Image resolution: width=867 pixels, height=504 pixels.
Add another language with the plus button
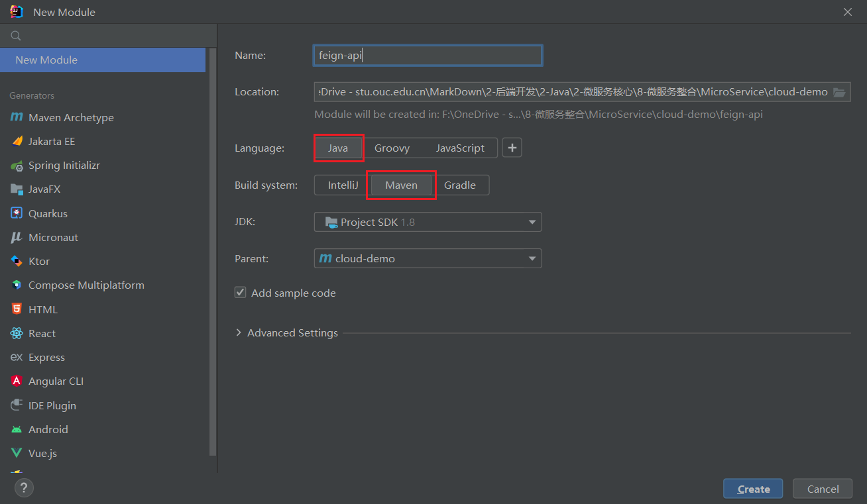(x=512, y=148)
